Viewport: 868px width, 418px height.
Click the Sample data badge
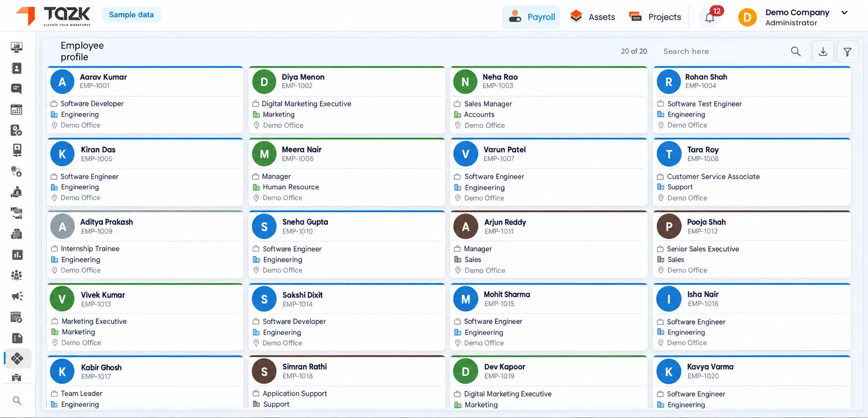[x=132, y=15]
